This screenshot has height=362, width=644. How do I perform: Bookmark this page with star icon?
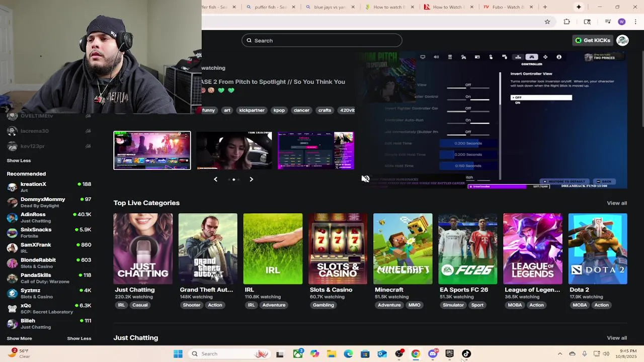547,22
